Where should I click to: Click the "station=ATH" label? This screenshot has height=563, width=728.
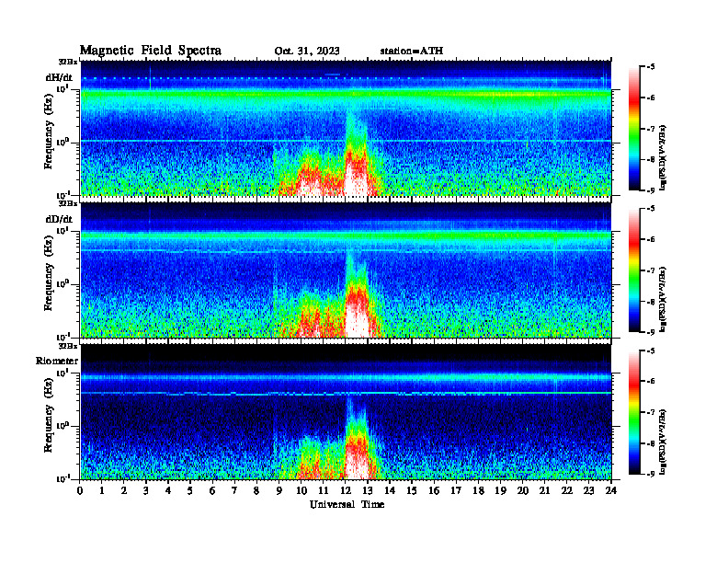pos(412,51)
